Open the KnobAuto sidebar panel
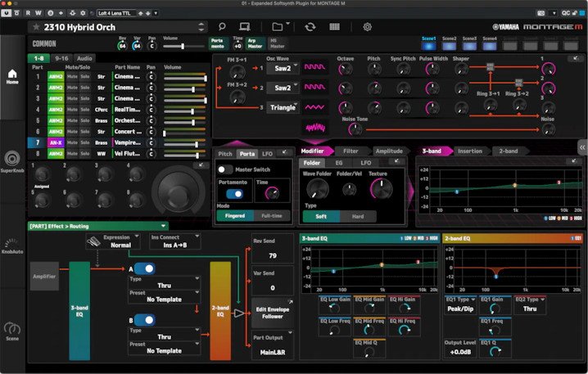This screenshot has height=374, width=588. point(12,246)
